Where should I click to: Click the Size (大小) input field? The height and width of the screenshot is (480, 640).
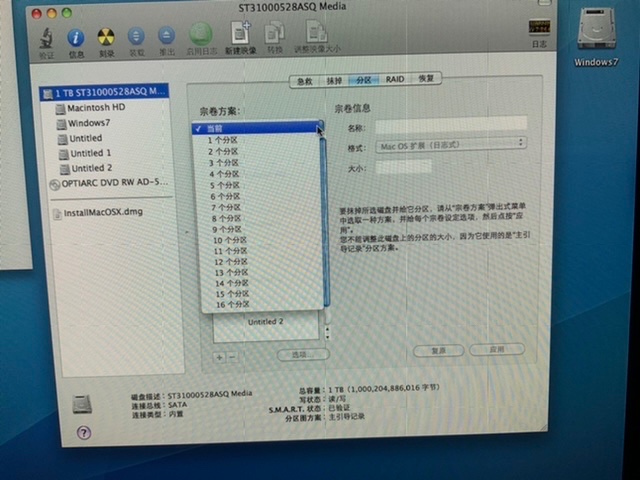tap(403, 167)
